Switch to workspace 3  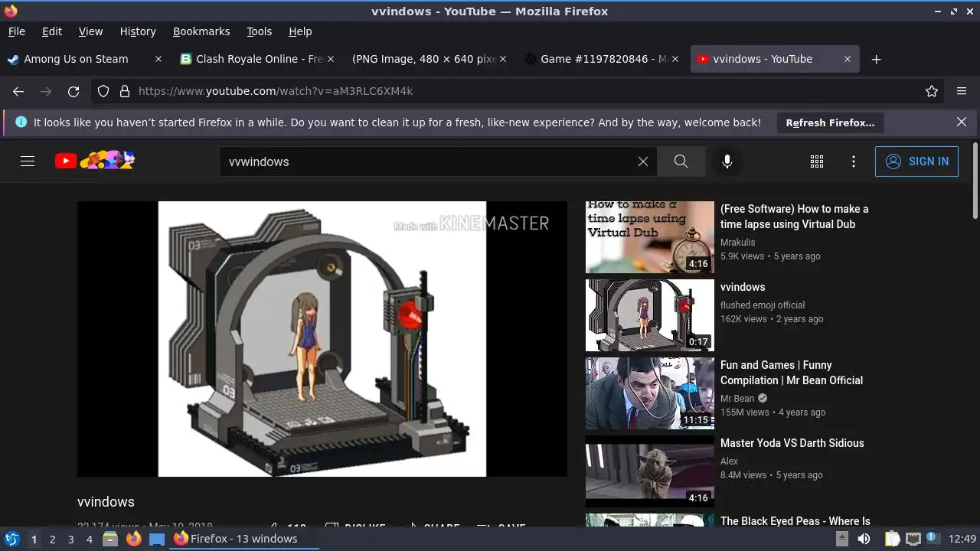[70, 539]
